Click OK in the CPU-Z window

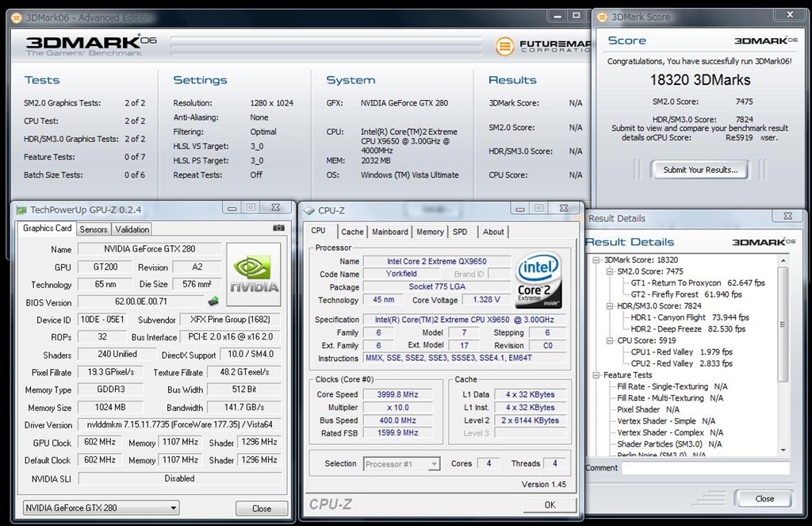(550, 505)
